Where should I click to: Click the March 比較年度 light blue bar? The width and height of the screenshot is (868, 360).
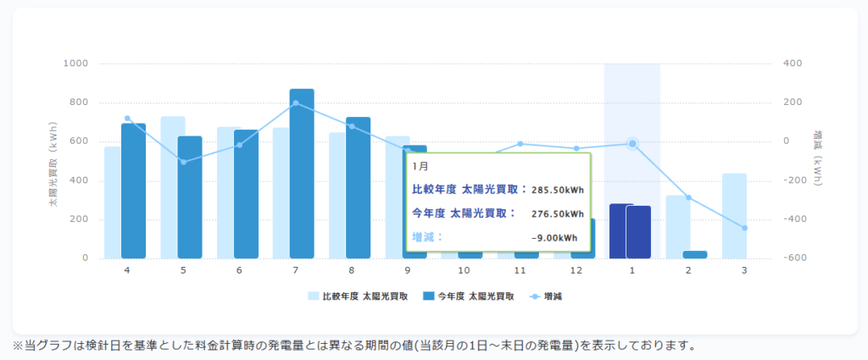pos(734,216)
